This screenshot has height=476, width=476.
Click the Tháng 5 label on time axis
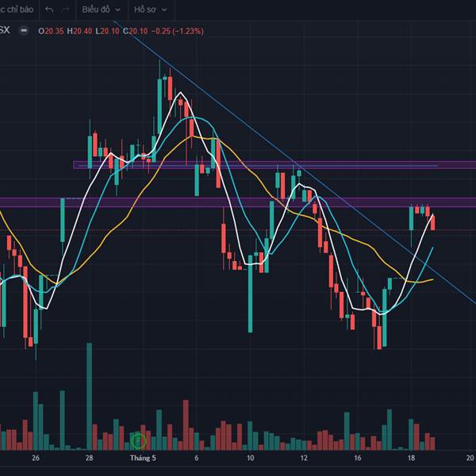[143, 458]
